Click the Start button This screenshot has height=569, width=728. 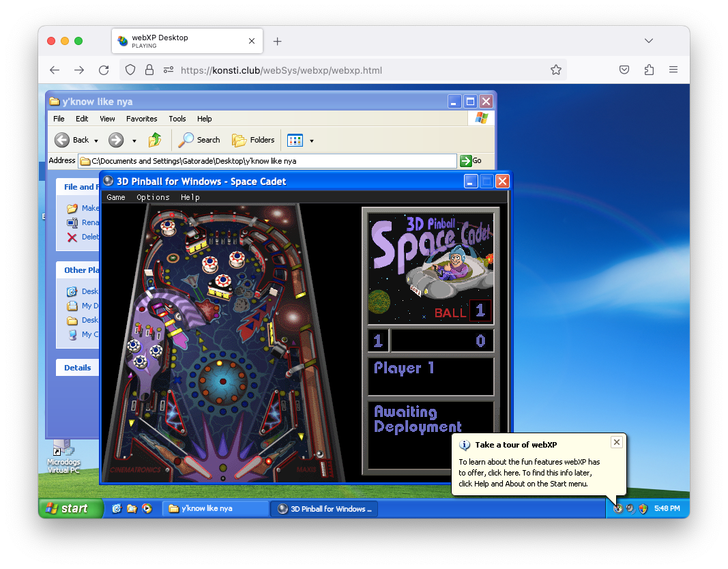pyautogui.click(x=68, y=508)
